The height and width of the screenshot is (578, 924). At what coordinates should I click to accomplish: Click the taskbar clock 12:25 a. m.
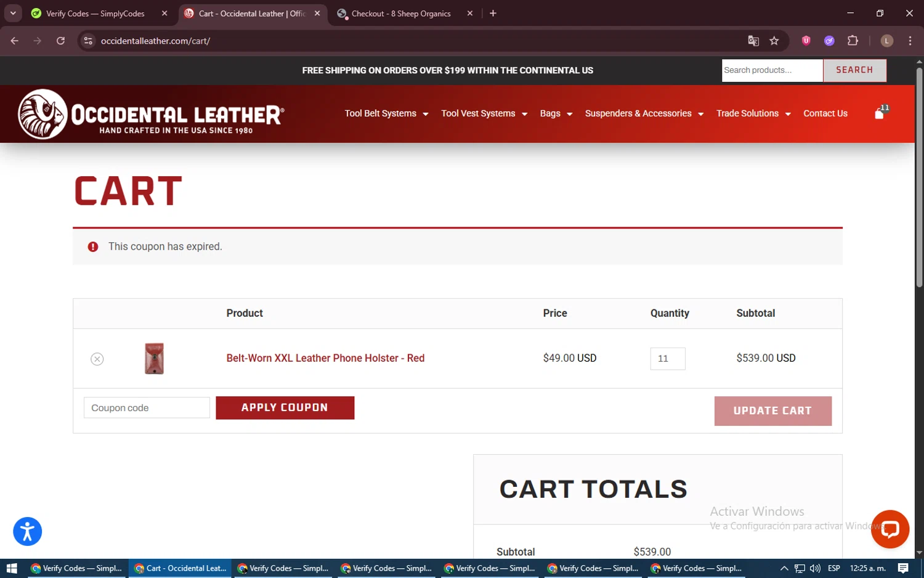click(867, 568)
